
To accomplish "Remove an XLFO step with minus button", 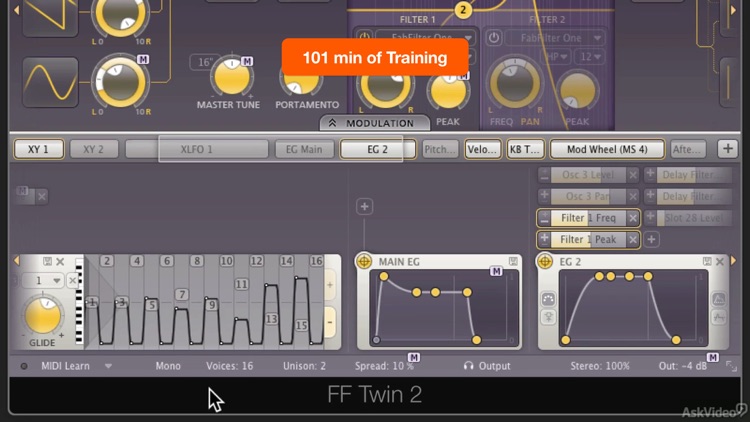I will (330, 322).
